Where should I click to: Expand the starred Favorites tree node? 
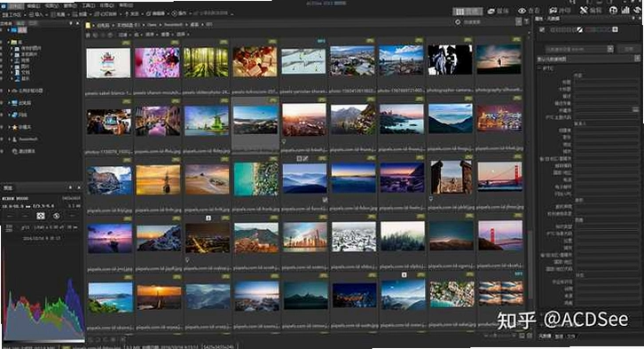pyautogui.click(x=9, y=127)
